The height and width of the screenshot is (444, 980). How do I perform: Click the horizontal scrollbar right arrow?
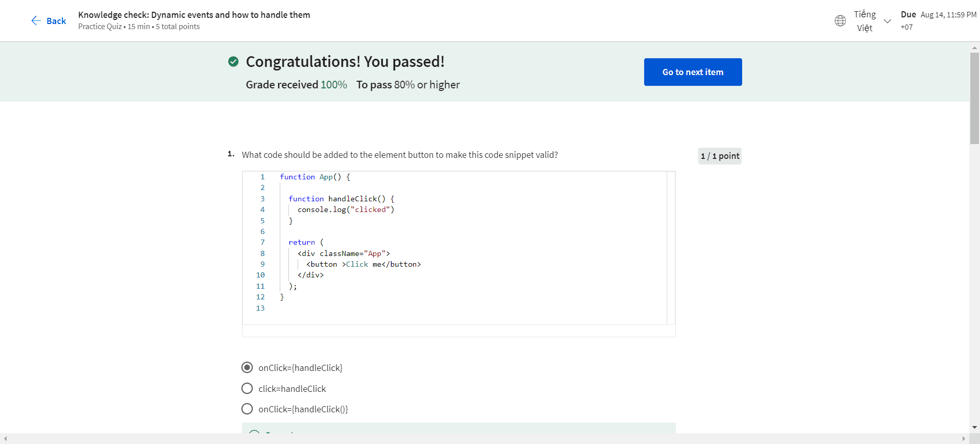coord(964,438)
